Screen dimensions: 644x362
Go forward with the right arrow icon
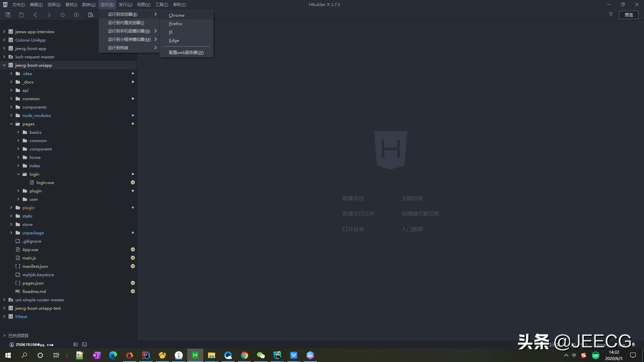point(49,15)
